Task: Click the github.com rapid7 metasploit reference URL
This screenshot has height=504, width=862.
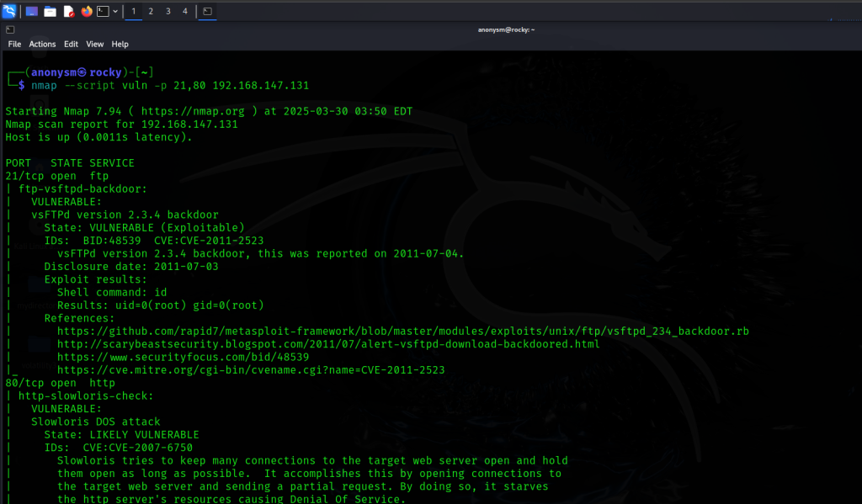Action: coord(403,331)
